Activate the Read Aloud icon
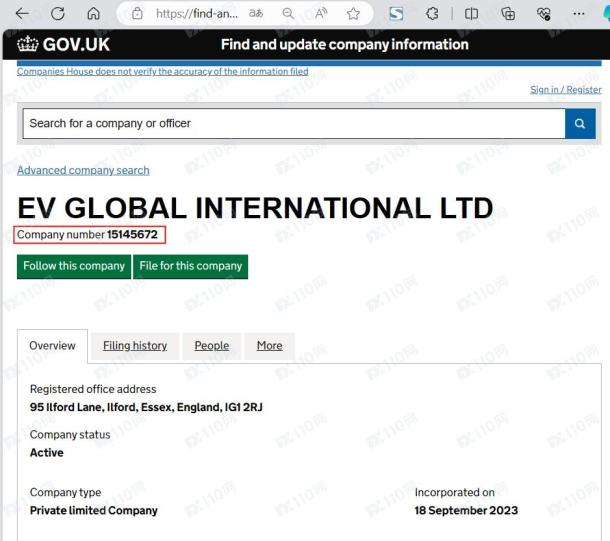610x541 pixels. 321,14
